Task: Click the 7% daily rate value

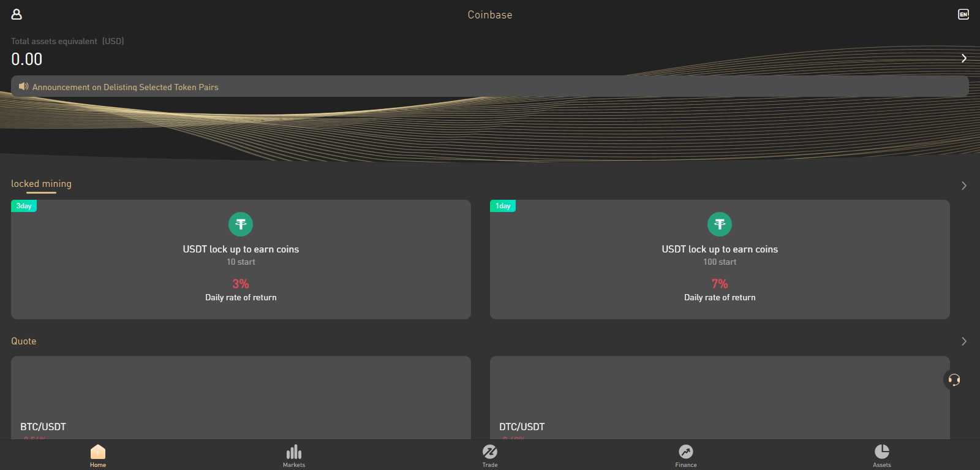Action: [x=720, y=284]
